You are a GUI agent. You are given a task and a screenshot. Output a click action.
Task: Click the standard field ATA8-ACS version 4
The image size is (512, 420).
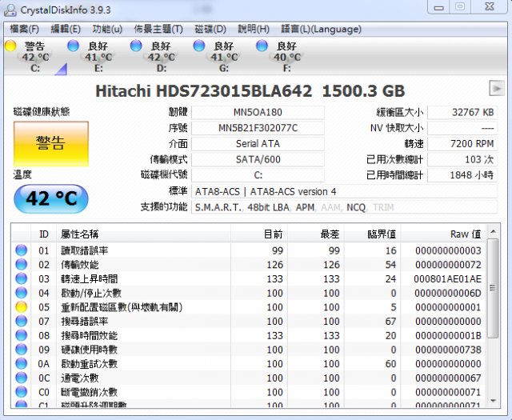tap(344, 191)
